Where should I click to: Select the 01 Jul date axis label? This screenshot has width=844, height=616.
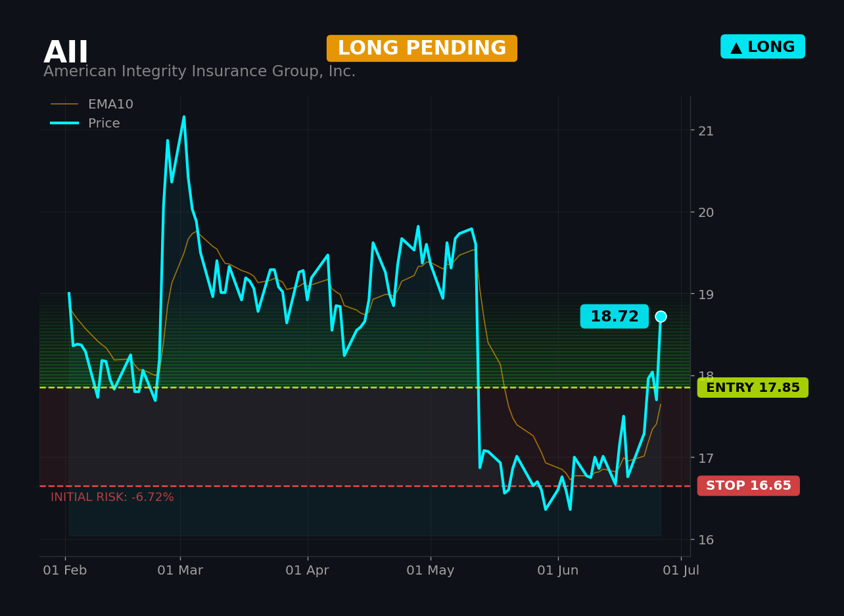pos(681,571)
